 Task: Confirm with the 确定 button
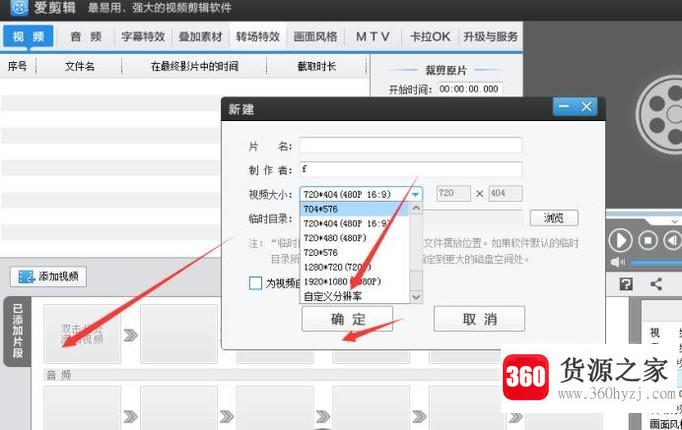pos(348,319)
